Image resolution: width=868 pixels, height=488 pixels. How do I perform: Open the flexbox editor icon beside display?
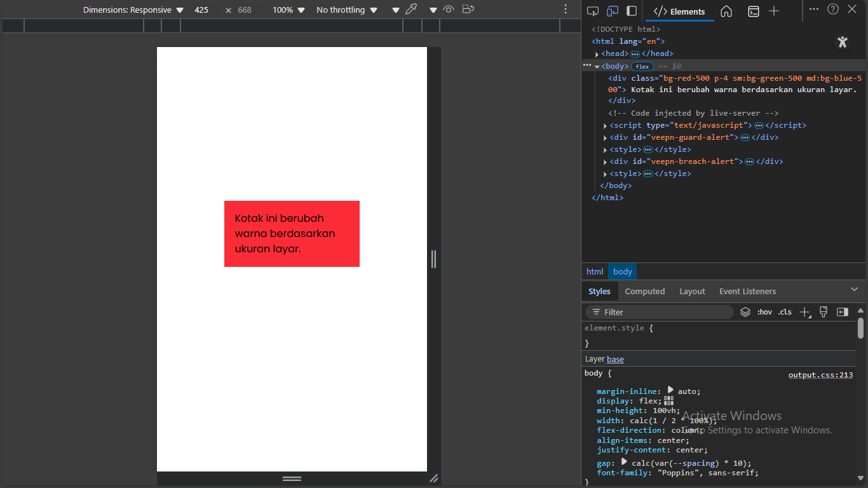668,400
